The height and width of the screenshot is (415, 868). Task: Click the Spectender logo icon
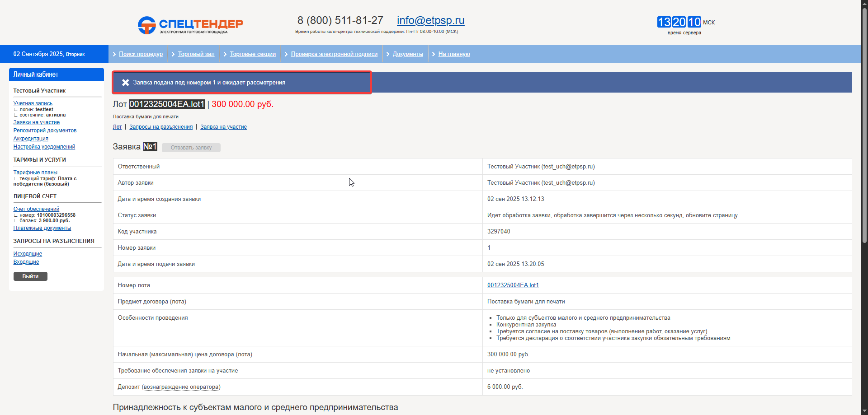click(x=147, y=25)
